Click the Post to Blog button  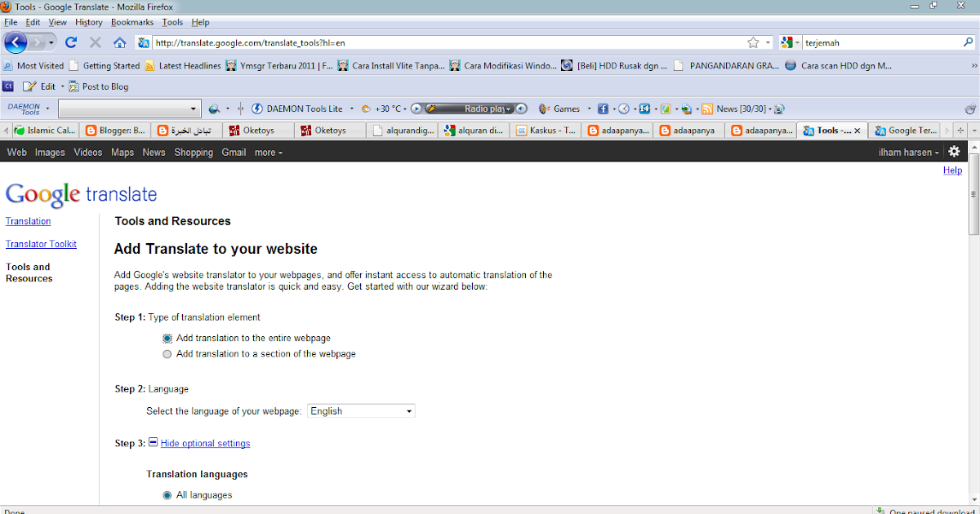coord(98,86)
